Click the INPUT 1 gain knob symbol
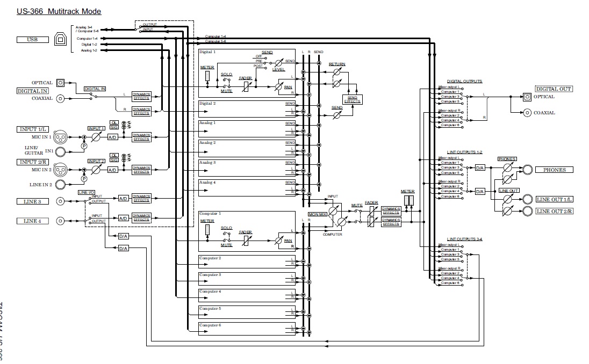 point(96,137)
